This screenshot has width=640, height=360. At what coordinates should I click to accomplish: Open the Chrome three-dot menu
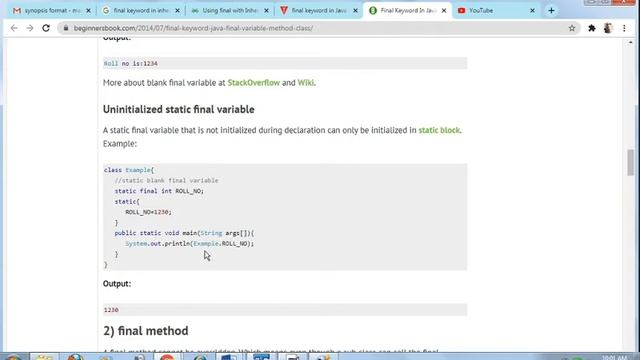coord(624,28)
